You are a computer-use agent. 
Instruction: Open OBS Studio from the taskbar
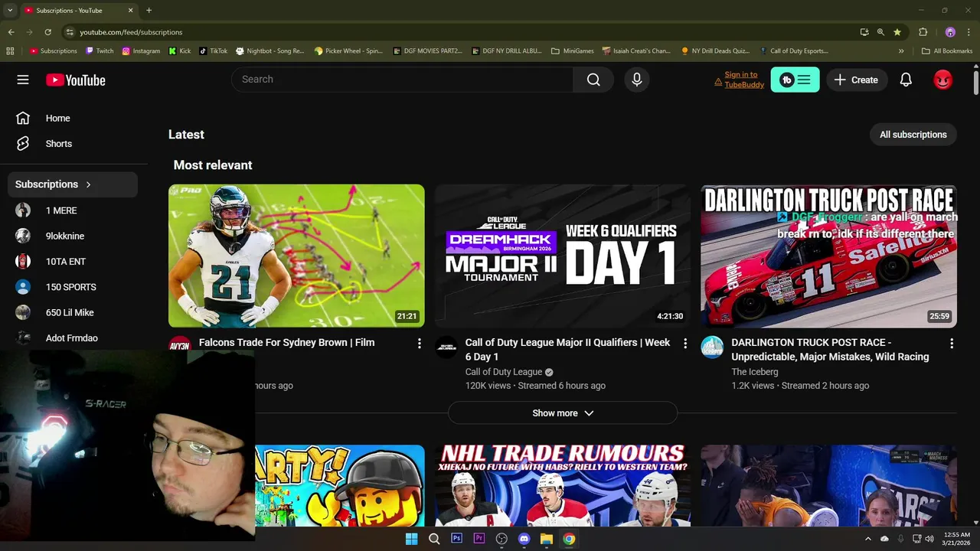pyautogui.click(x=501, y=539)
